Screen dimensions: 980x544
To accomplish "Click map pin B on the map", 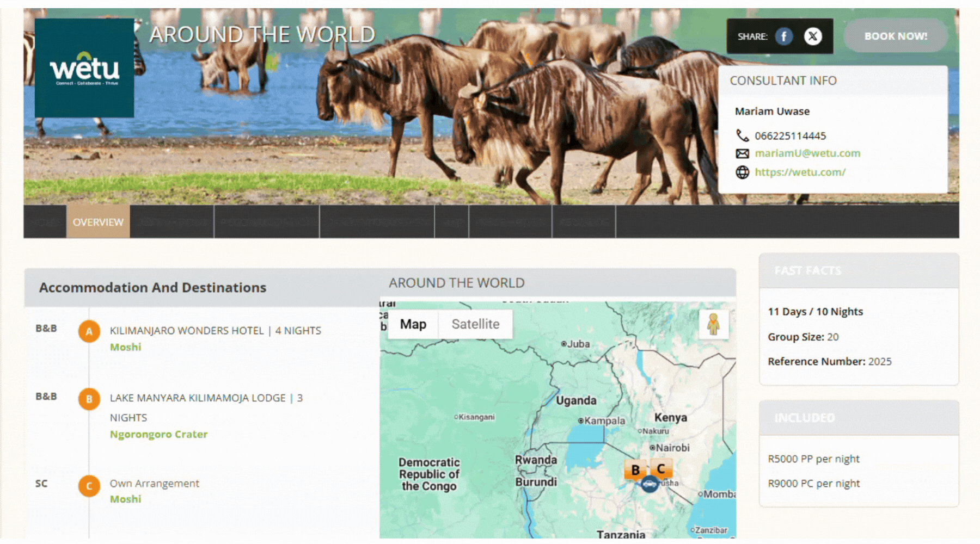I will pyautogui.click(x=635, y=469).
